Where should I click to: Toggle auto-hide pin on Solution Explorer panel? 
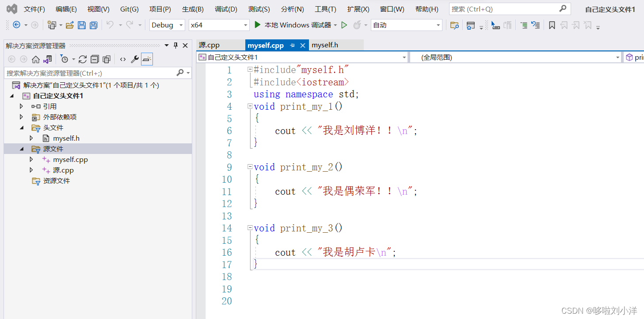coord(175,45)
